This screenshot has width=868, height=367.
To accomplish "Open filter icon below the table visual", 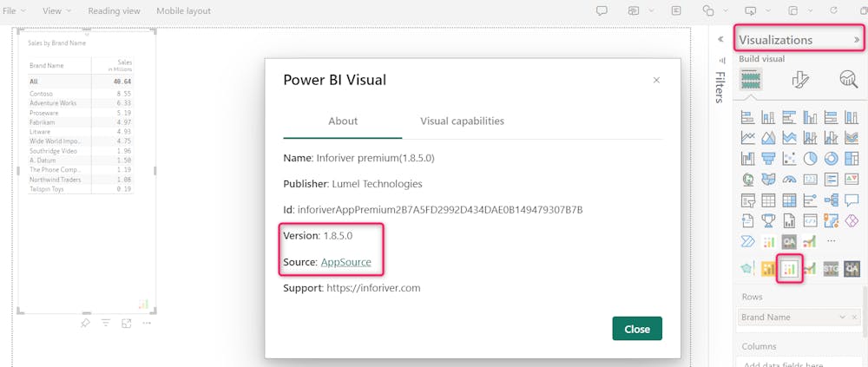I will [x=106, y=324].
